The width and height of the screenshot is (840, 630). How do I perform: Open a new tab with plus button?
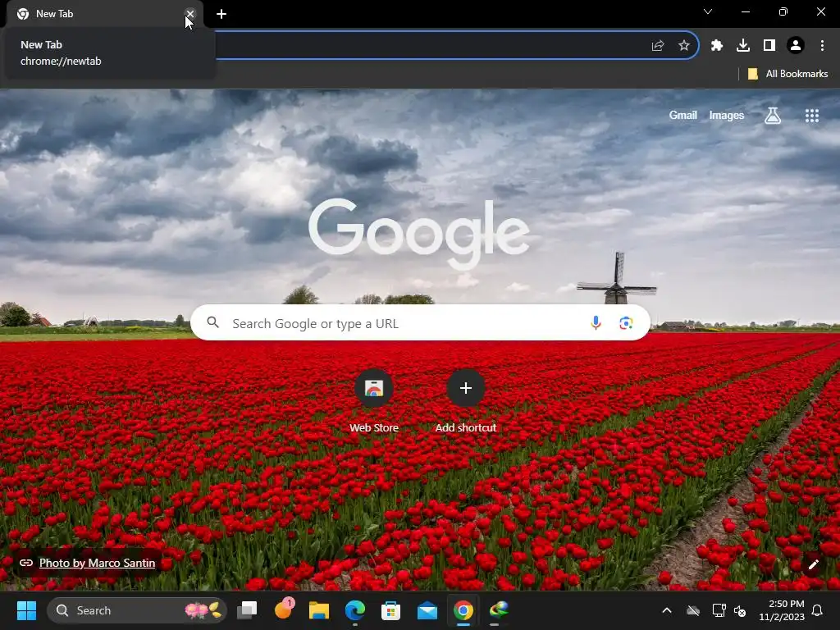(x=221, y=14)
